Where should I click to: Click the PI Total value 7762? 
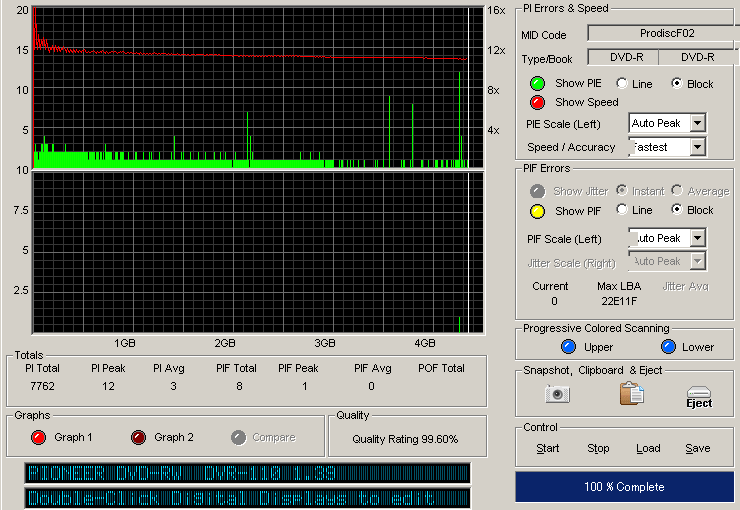click(x=42, y=386)
